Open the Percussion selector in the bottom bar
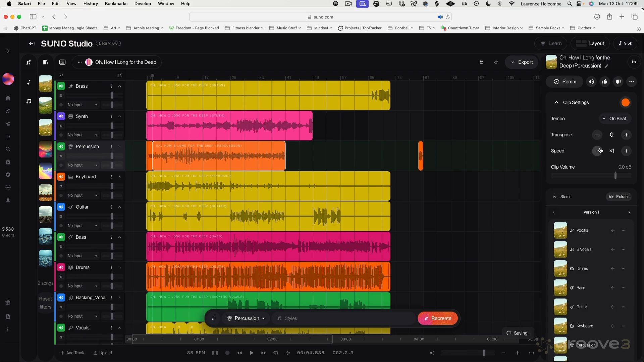 coord(246,318)
